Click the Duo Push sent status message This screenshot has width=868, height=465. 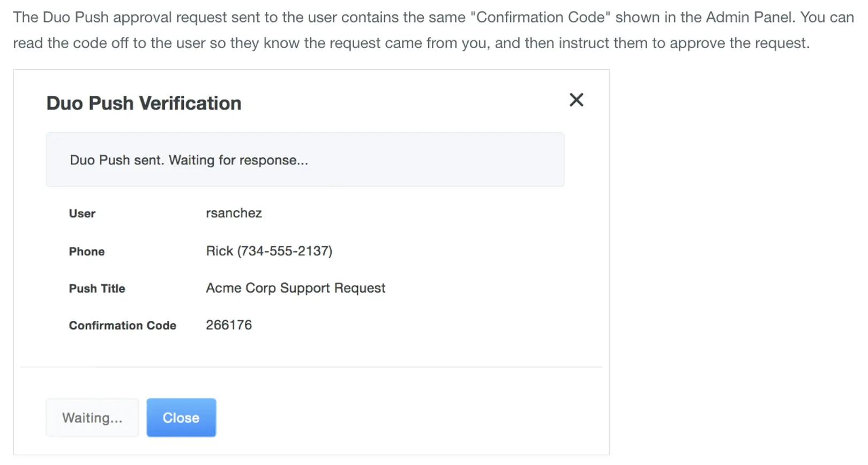189,160
